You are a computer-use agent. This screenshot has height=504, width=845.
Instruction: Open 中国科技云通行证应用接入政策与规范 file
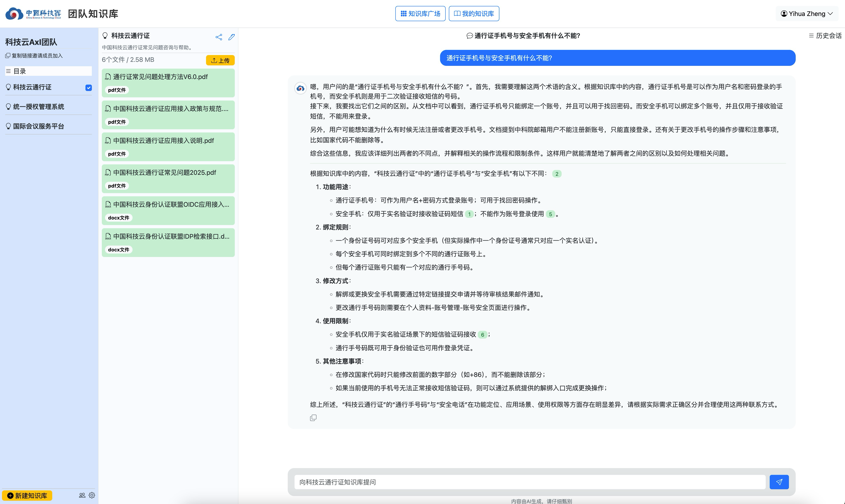168,115
